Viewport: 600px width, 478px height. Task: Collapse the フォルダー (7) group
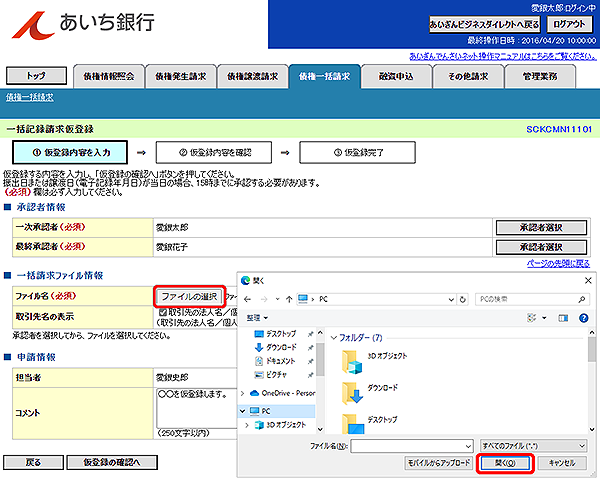point(333,338)
